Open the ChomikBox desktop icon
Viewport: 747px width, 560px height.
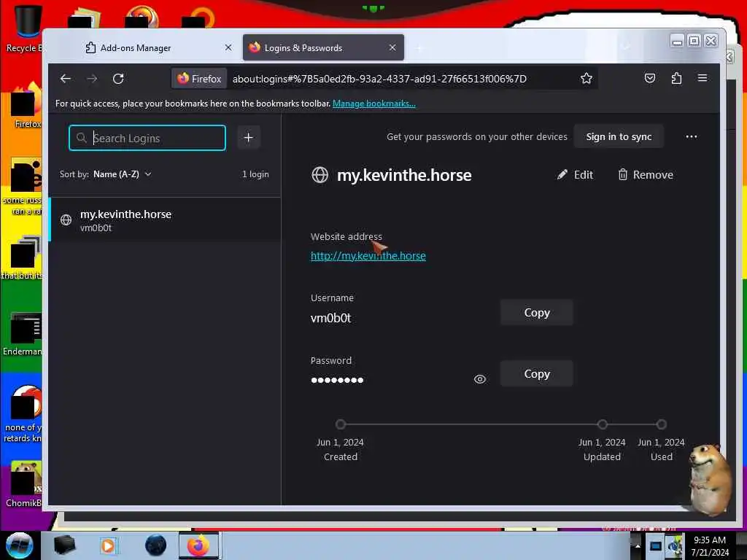24,484
